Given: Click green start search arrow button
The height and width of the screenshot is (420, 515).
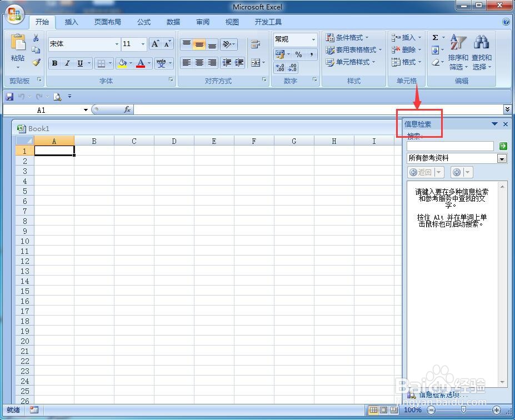Looking at the screenshot, I should pyautogui.click(x=503, y=146).
